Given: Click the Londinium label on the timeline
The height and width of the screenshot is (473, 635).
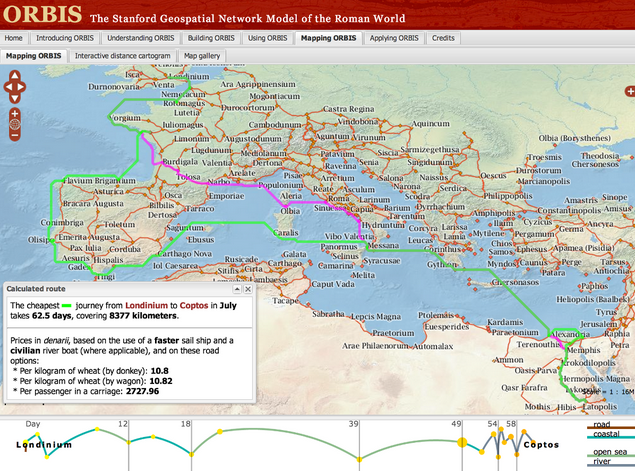Looking at the screenshot, I should click(44, 445).
